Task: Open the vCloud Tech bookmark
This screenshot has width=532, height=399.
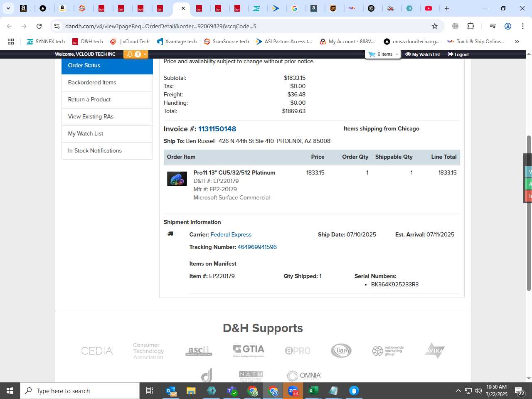Action: pyautogui.click(x=130, y=42)
